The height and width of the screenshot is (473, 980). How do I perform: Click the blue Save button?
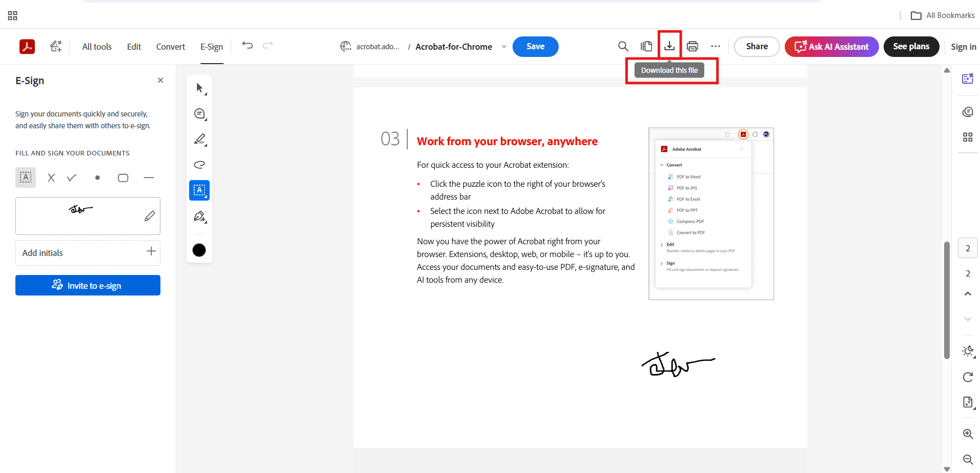(x=536, y=47)
